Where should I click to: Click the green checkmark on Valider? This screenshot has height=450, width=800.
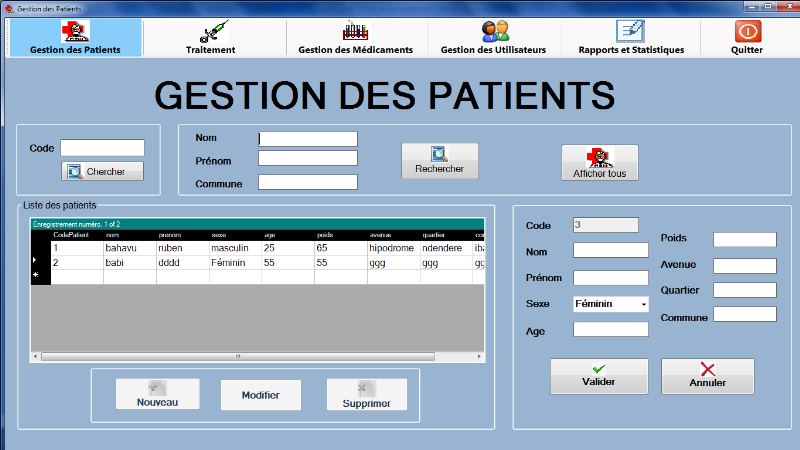point(599,368)
